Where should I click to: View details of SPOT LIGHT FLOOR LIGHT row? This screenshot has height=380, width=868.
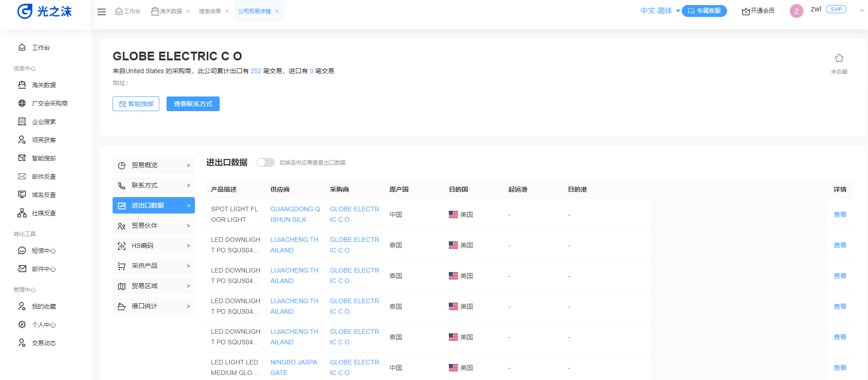(840, 214)
